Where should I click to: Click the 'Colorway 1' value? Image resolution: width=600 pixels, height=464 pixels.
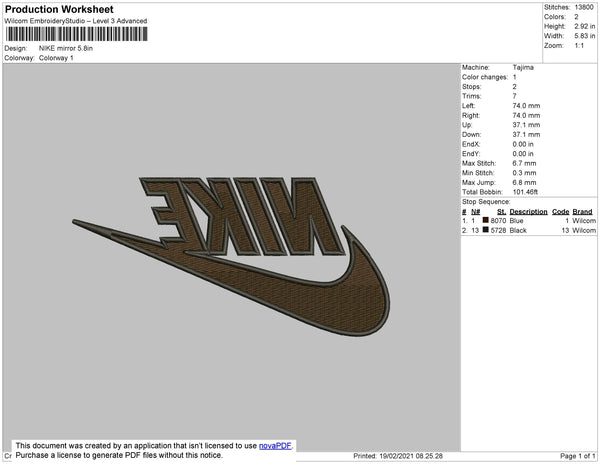(56, 58)
